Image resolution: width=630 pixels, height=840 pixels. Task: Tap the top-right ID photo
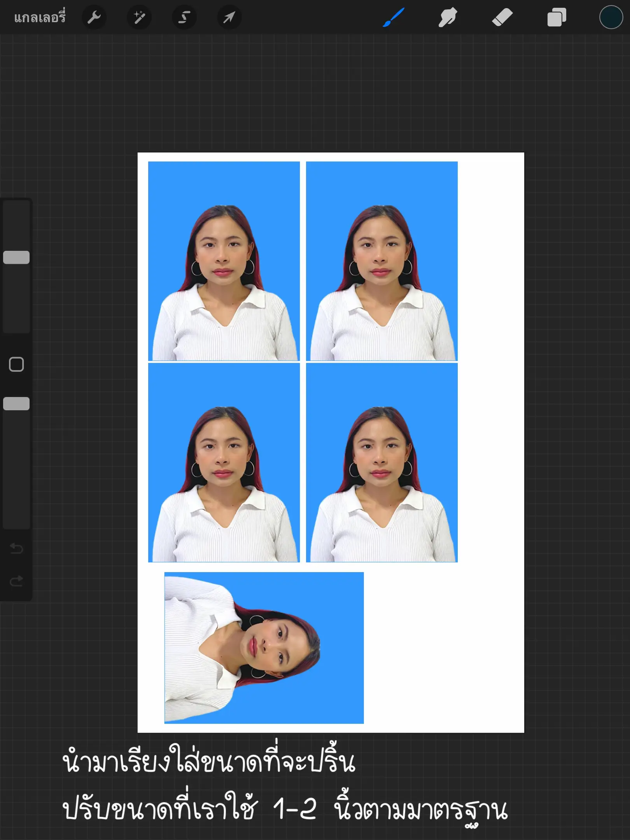pos(382,261)
